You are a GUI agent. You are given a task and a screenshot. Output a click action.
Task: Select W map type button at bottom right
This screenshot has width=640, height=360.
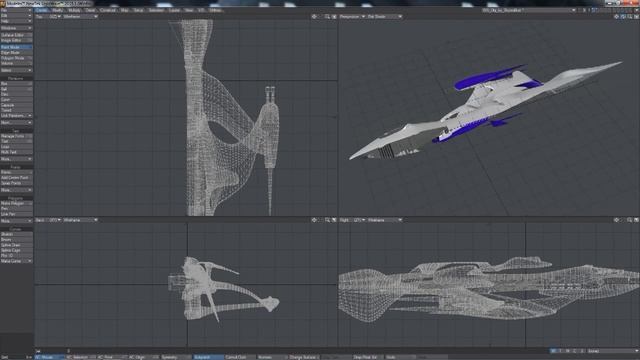[x=553, y=351]
